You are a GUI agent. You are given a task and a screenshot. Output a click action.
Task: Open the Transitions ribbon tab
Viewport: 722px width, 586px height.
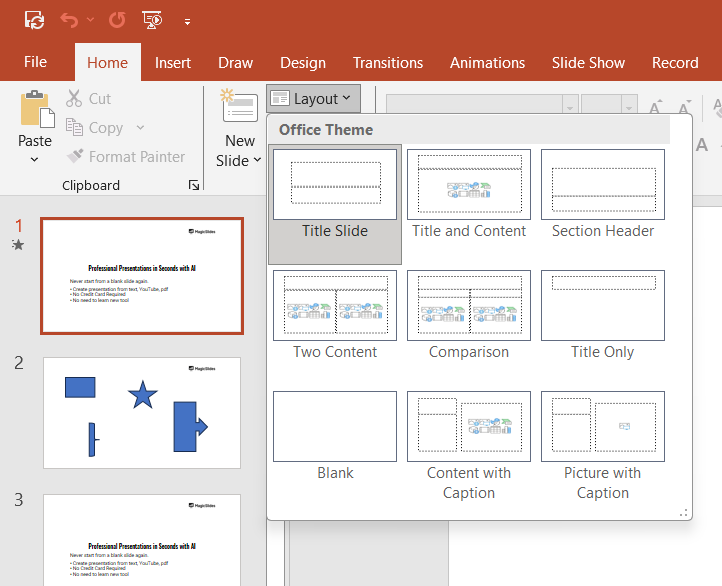click(x=387, y=62)
